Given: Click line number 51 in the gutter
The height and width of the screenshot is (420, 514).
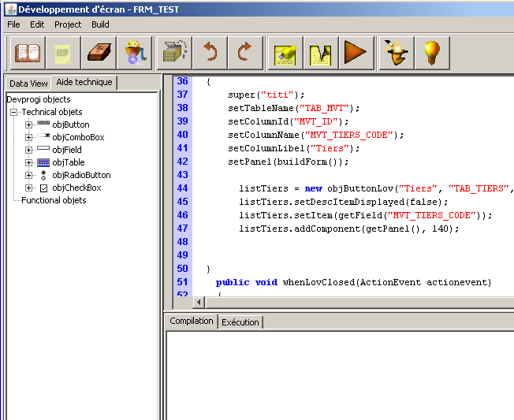Looking at the screenshot, I should [x=183, y=282].
